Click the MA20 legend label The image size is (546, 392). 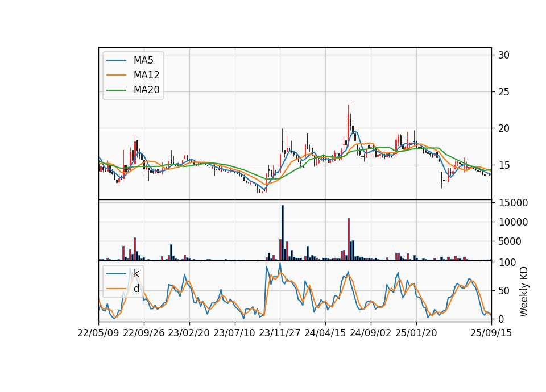146,90
